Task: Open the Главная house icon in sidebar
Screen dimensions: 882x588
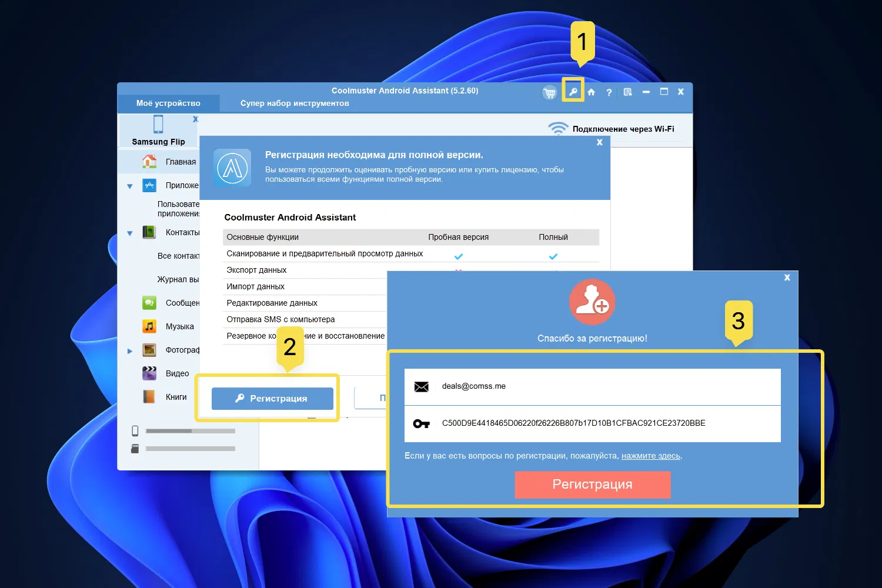Action: click(149, 161)
